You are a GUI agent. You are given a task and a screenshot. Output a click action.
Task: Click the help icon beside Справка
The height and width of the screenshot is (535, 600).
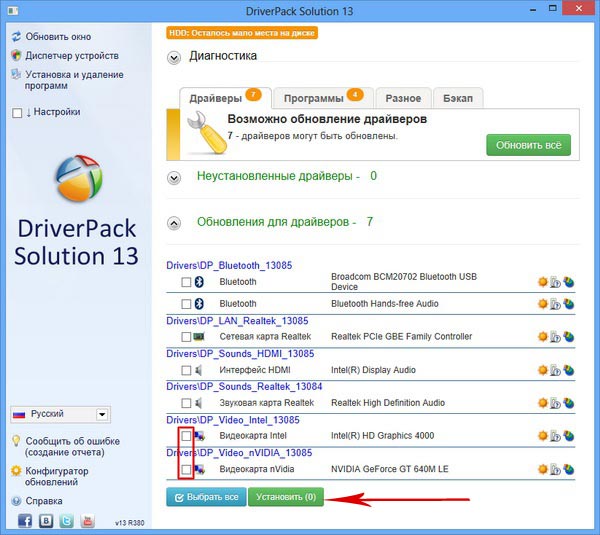pyautogui.click(x=16, y=501)
